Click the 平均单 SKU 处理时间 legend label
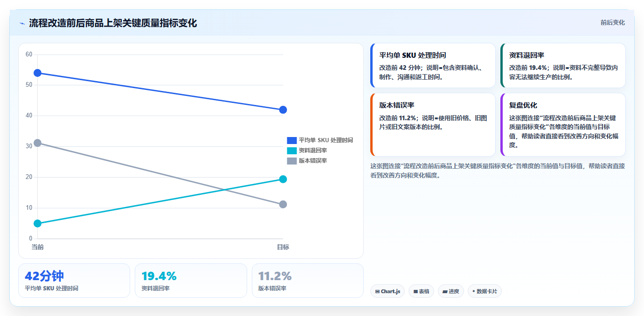The height and width of the screenshot is (316, 644). pos(326,140)
